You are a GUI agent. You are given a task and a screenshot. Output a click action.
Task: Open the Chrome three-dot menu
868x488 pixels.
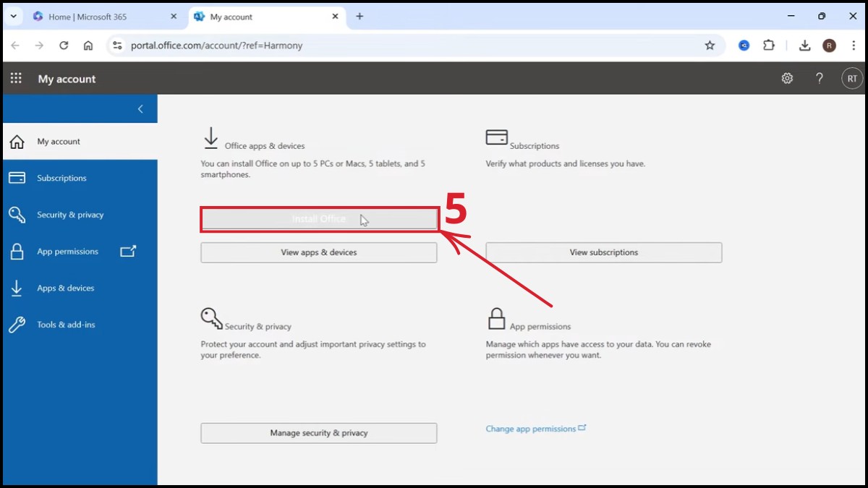pos(854,46)
